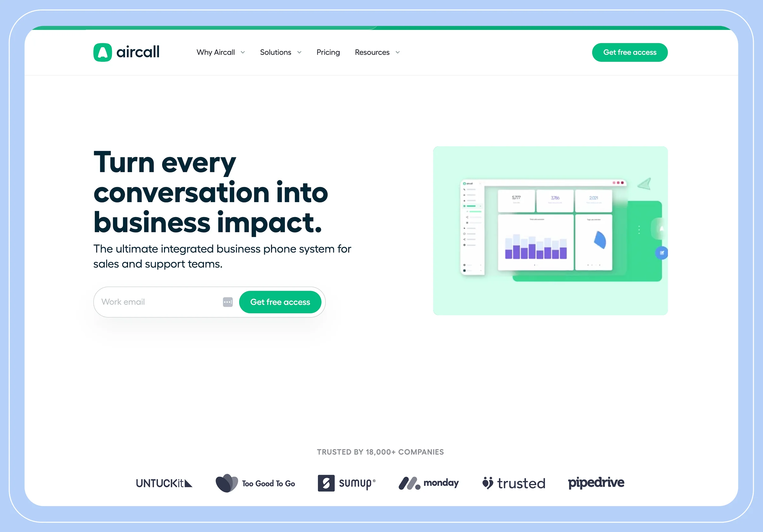Expand the Solutions navigation dropdown
The image size is (763, 532).
[x=281, y=52]
